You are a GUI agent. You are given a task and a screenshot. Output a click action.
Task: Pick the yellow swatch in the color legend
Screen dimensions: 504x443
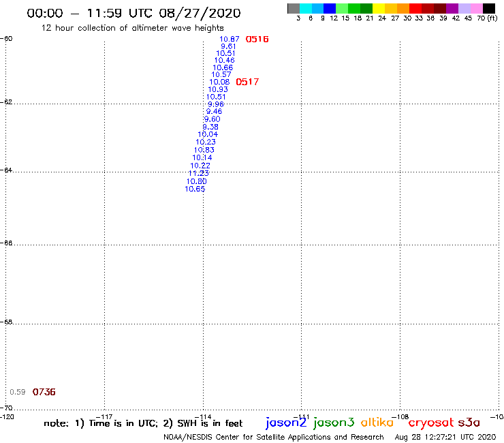pyautogui.click(x=379, y=8)
